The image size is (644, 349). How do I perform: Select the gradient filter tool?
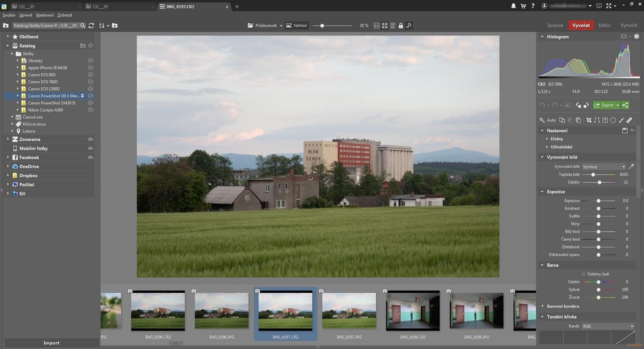(x=605, y=120)
